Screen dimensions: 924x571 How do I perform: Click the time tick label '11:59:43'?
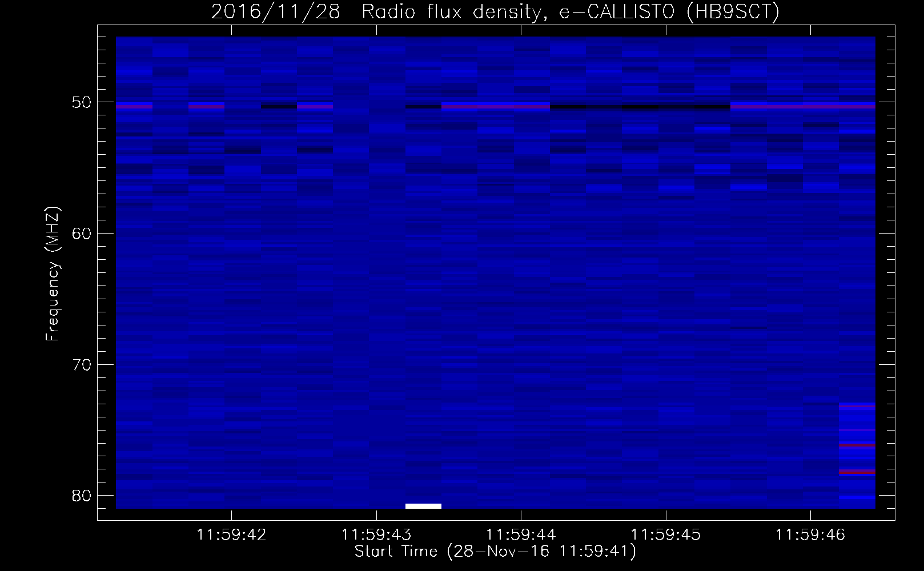[376, 535]
